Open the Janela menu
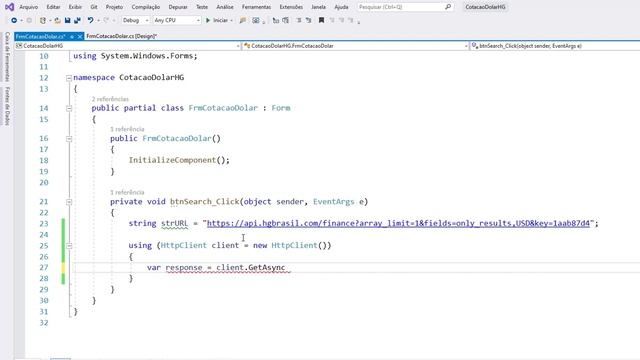The height and width of the screenshot is (360, 640). click(x=318, y=7)
